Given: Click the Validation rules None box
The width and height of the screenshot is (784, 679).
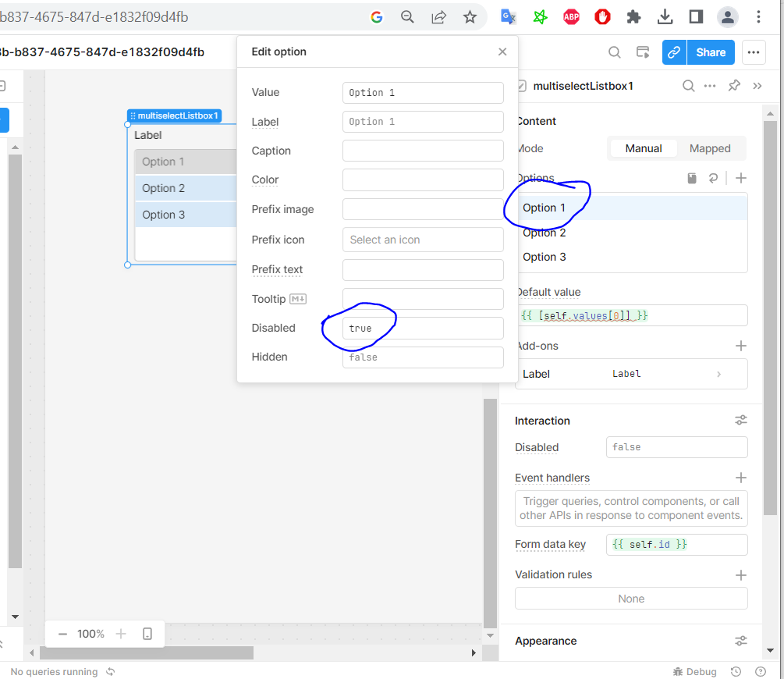Looking at the screenshot, I should (632, 599).
